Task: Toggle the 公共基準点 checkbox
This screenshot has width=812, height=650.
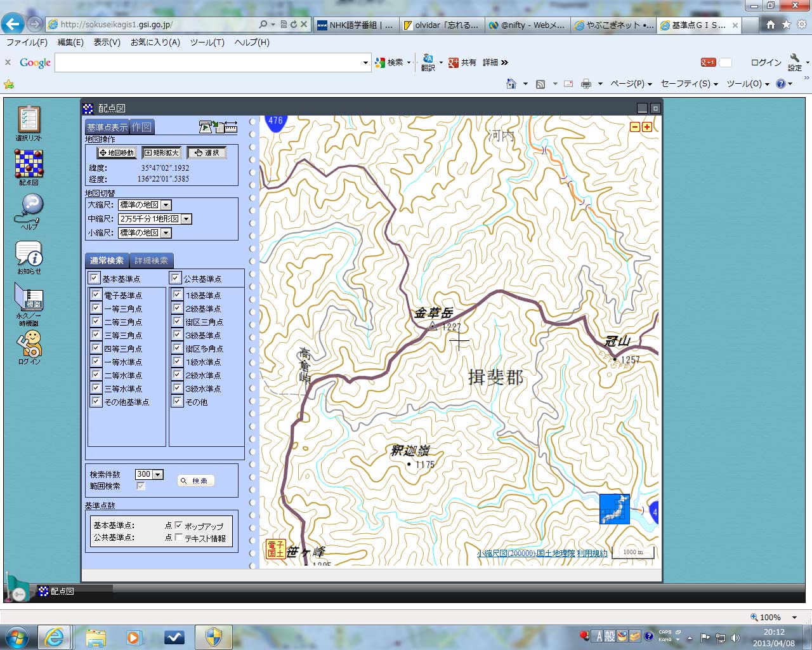Action: point(176,278)
